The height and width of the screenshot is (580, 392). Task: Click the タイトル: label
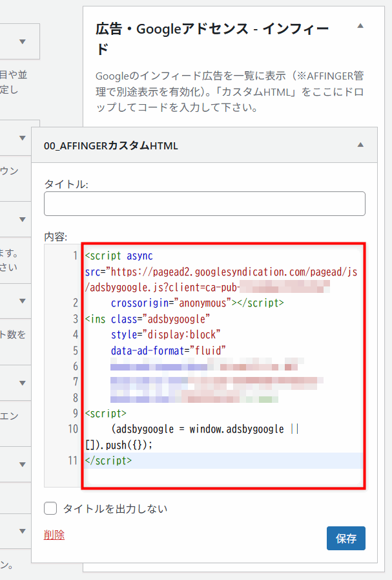[66, 184]
